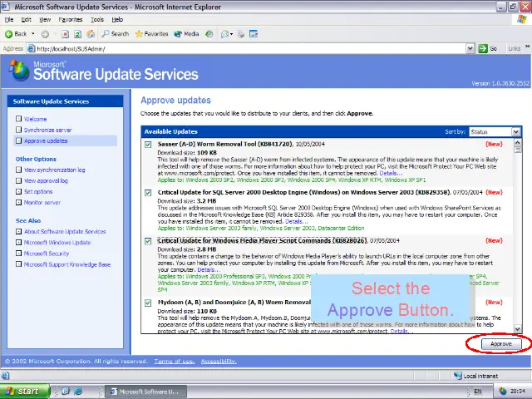Open the Back button history dropdown
Screen dimensions: 532x399
point(33,33)
